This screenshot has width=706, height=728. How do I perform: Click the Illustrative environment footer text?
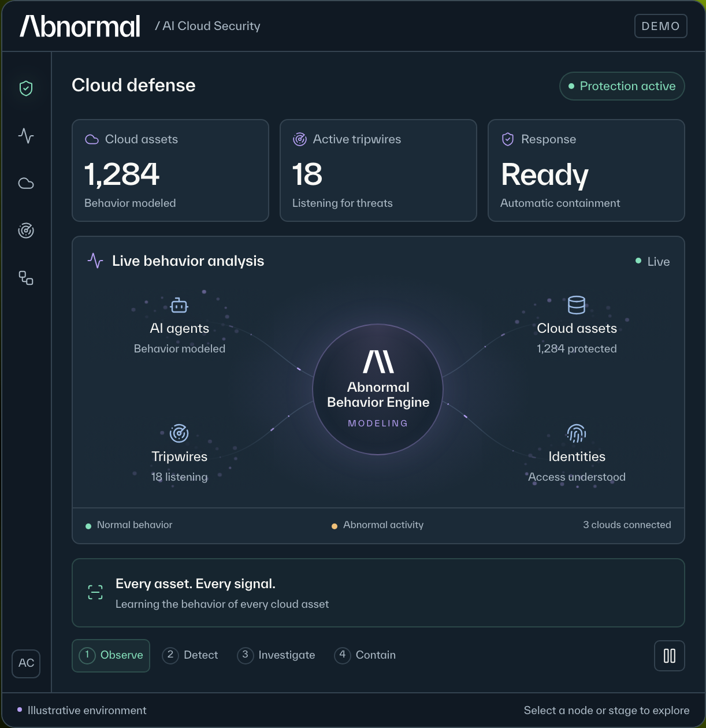tap(87, 710)
